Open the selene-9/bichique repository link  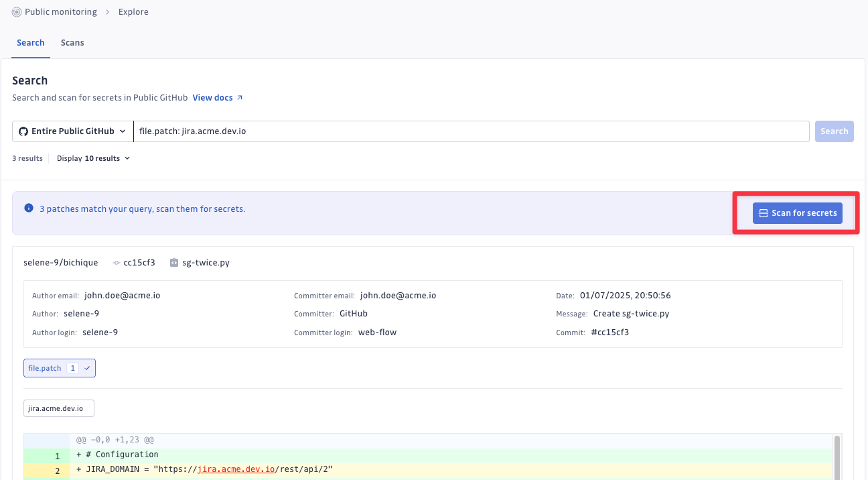(60, 263)
